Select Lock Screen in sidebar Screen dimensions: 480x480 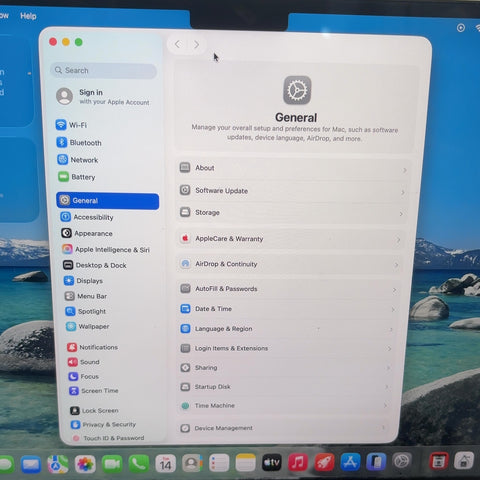click(94, 411)
